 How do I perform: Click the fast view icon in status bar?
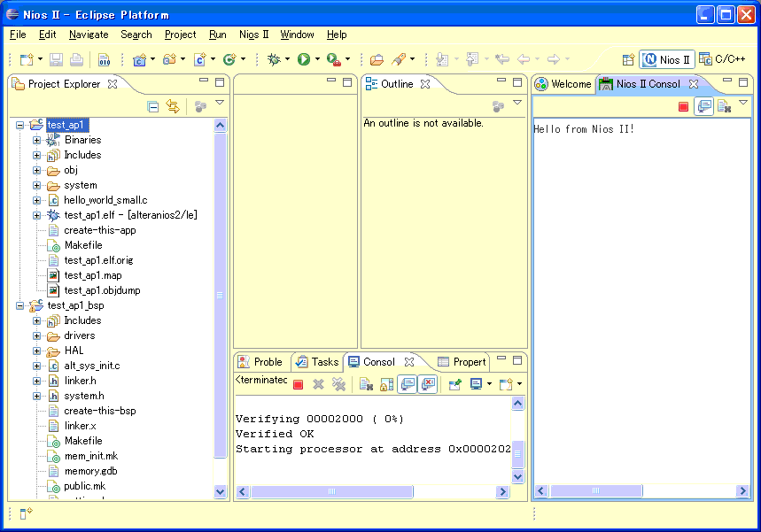(25, 513)
